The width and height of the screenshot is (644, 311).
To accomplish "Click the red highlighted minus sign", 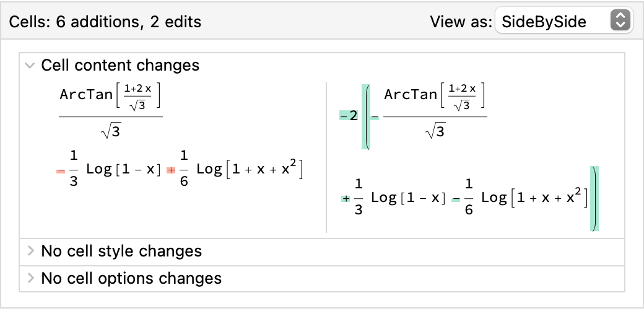I will [x=61, y=170].
